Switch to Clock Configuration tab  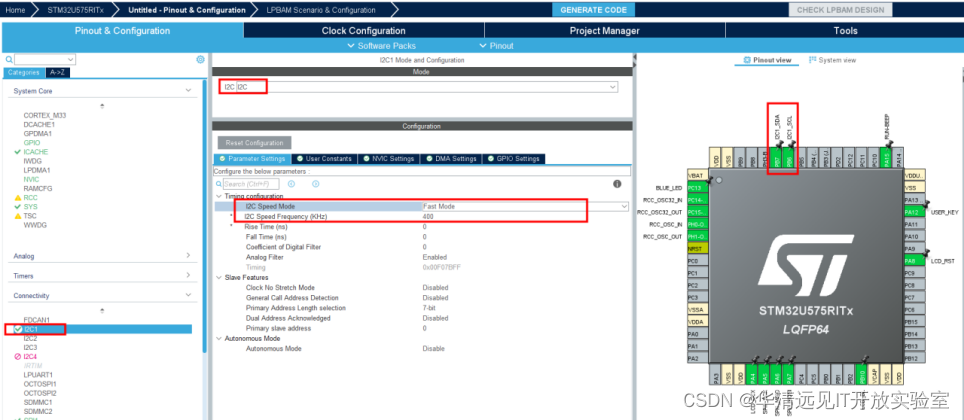click(363, 31)
